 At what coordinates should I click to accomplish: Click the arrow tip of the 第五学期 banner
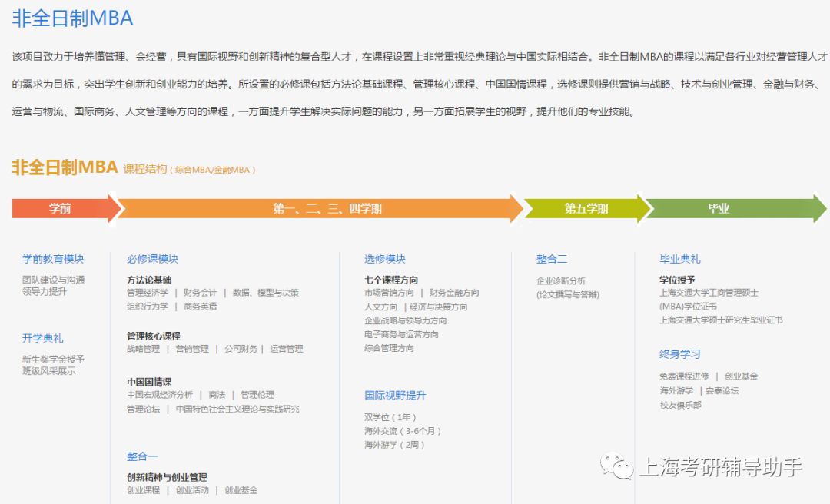click(649, 208)
